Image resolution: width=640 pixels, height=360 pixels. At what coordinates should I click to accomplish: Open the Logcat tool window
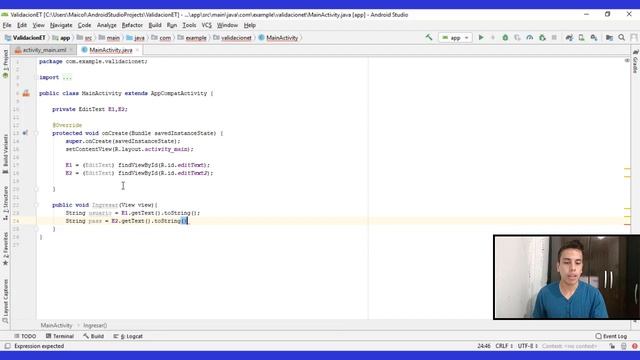128,336
